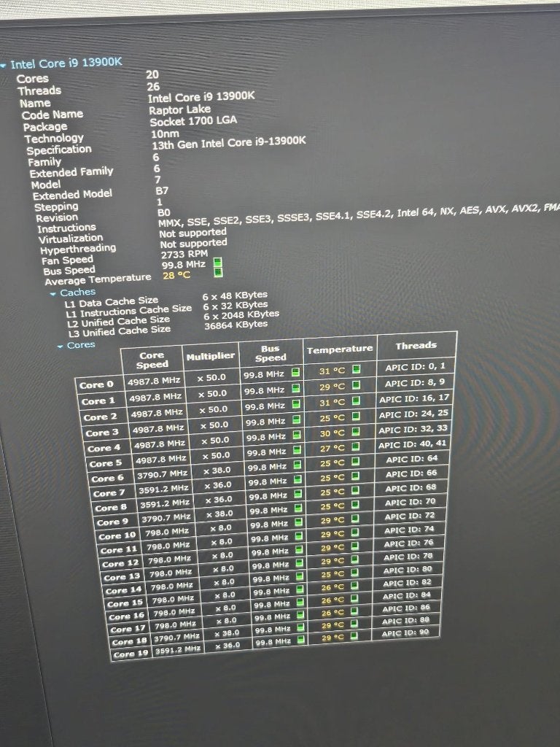Viewport: 560px width, 747px height.
Task: Select Core 10 speed 798.0 MHz
Action: [x=167, y=531]
